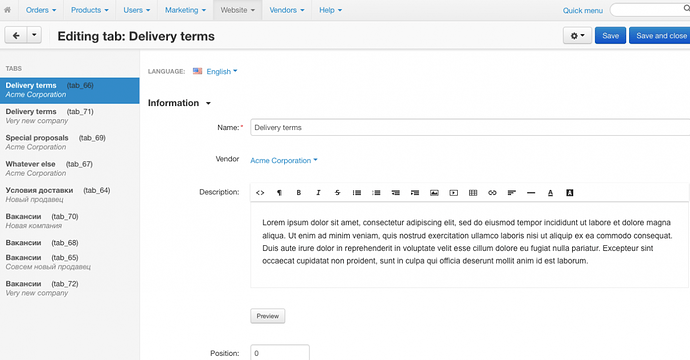Insert unordered list in description
Image resolution: width=690 pixels, height=360 pixels.
(x=357, y=193)
